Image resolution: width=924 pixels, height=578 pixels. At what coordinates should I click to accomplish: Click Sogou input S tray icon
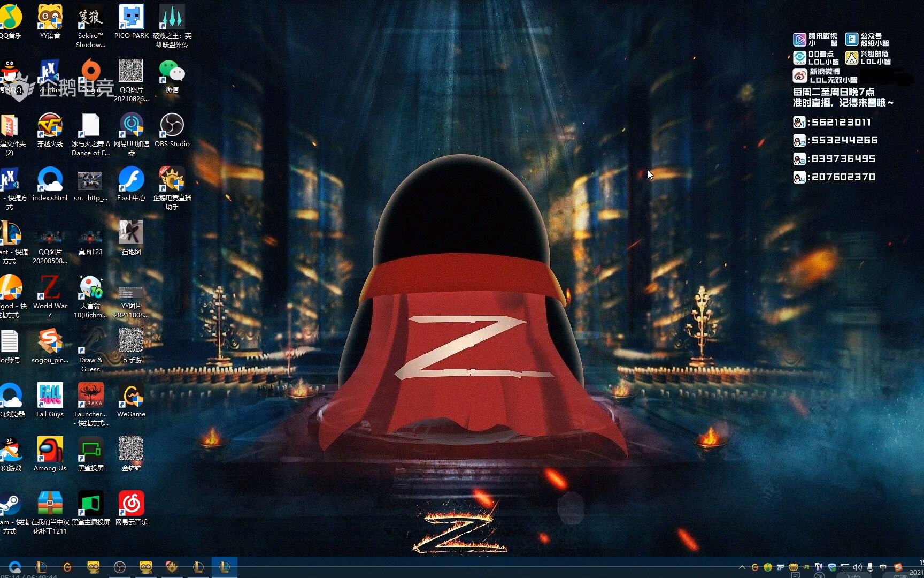click(898, 567)
